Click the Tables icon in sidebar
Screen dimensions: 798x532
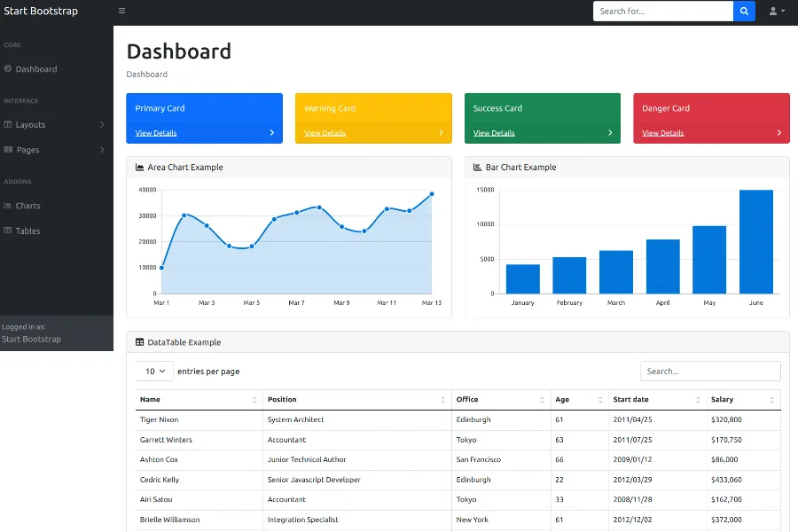tap(8, 231)
